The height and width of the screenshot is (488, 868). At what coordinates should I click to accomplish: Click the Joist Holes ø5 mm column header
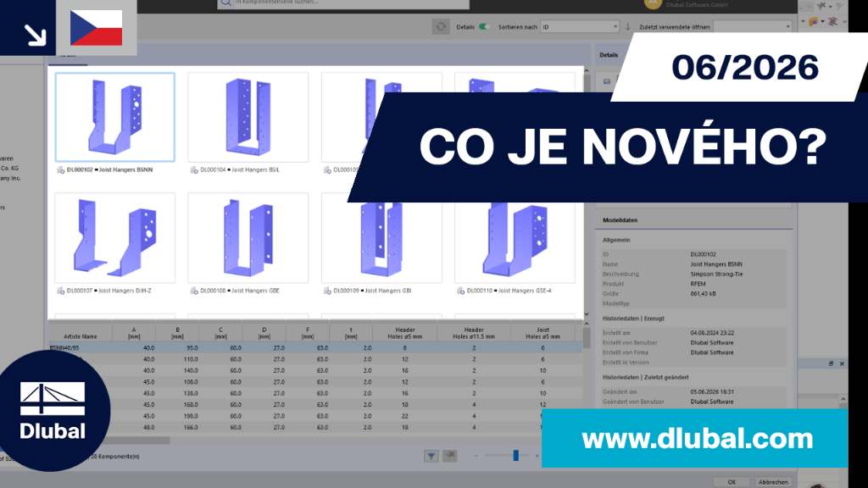coord(543,333)
